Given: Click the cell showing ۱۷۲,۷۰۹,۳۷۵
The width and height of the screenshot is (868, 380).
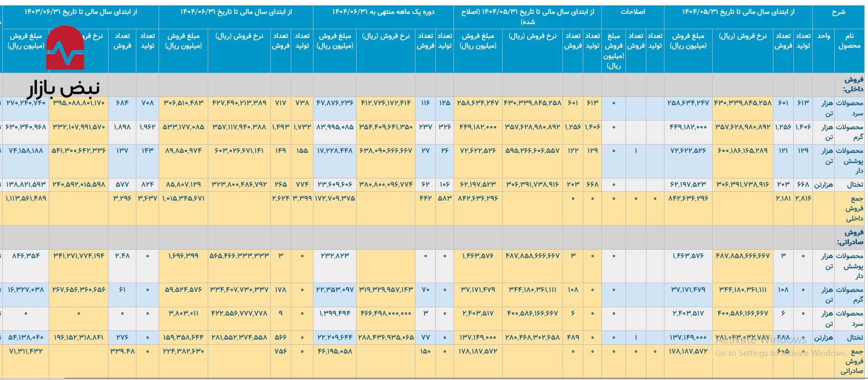Looking at the screenshot, I should [x=335, y=198].
